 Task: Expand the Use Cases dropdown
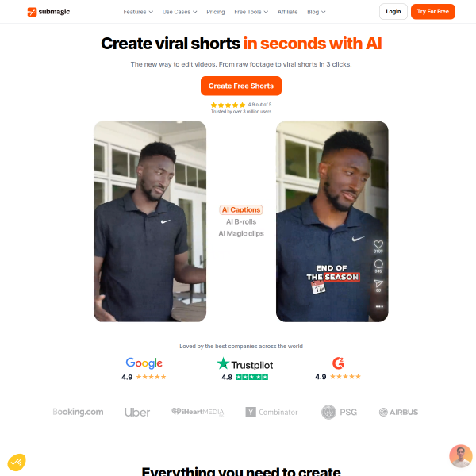pyautogui.click(x=179, y=12)
